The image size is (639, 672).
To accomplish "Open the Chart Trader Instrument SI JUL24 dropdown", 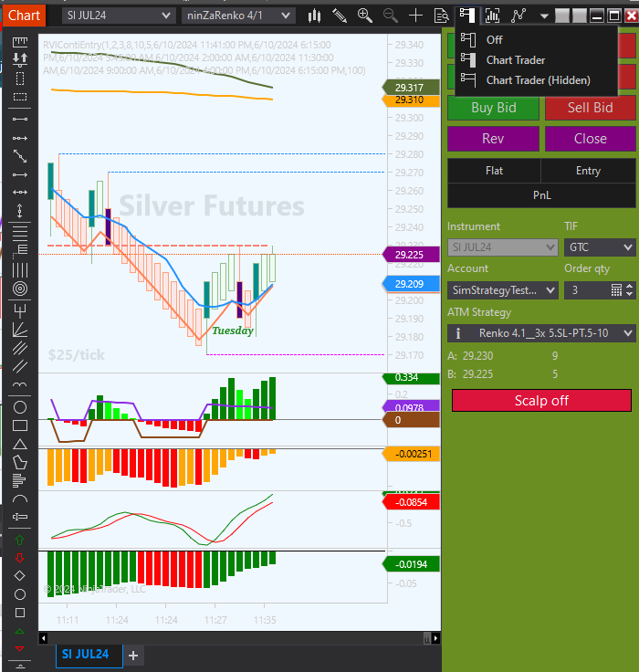I will (x=503, y=247).
